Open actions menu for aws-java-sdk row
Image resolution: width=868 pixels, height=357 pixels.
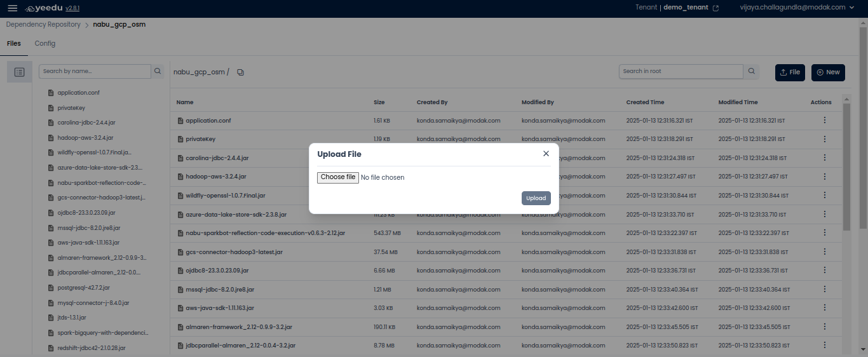pyautogui.click(x=825, y=308)
